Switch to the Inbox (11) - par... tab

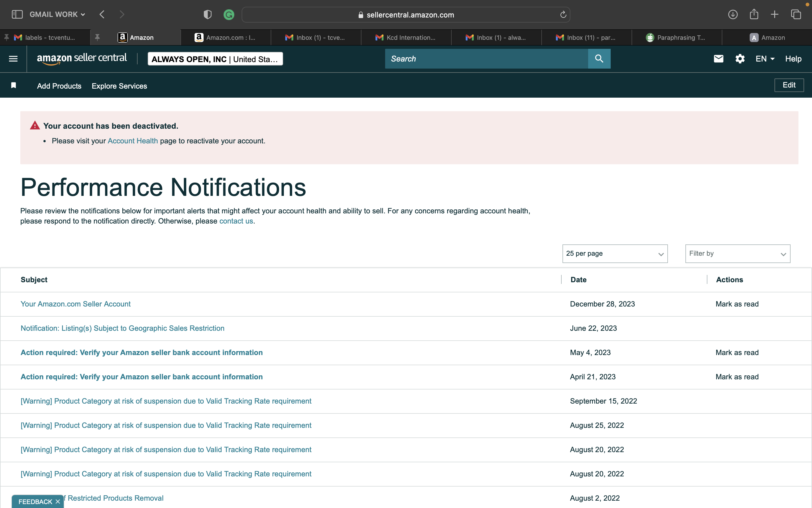pos(586,38)
